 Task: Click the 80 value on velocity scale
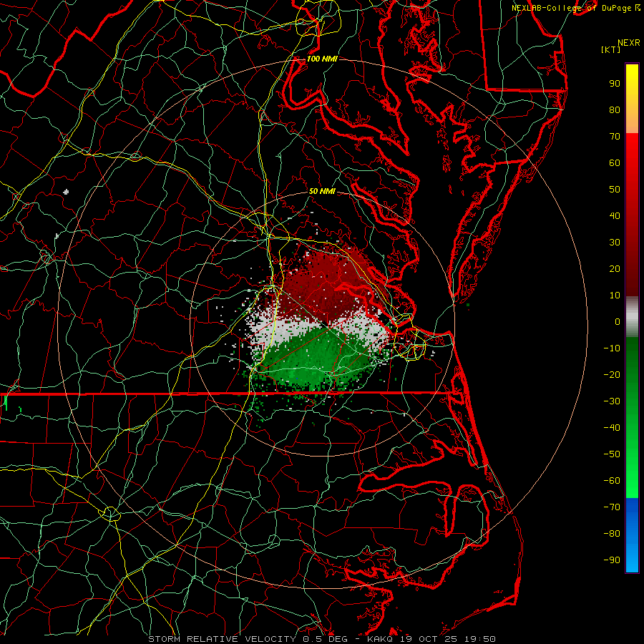[615, 110]
